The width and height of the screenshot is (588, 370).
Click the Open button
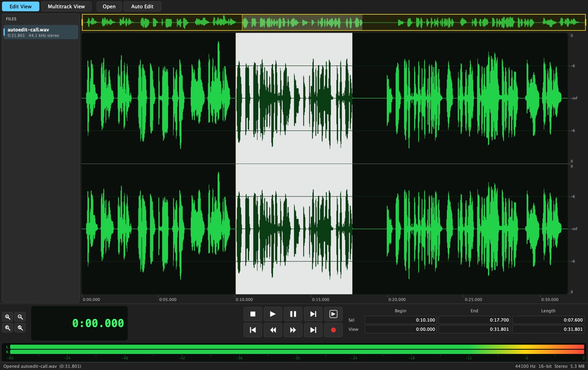109,6
